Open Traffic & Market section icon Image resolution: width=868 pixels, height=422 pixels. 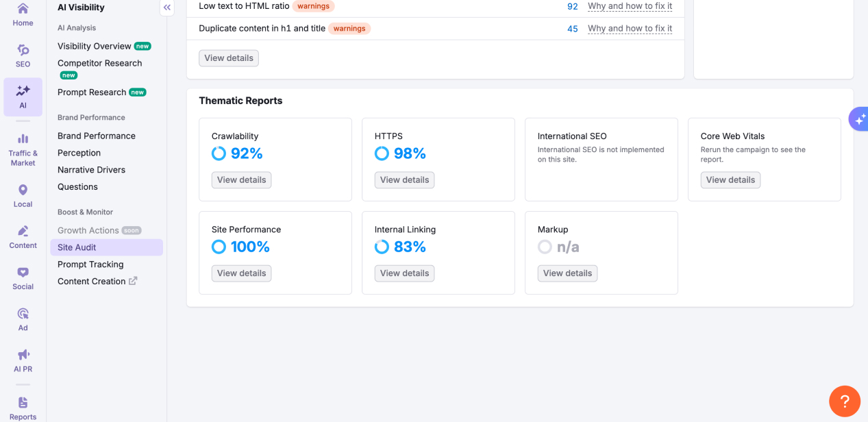click(23, 139)
